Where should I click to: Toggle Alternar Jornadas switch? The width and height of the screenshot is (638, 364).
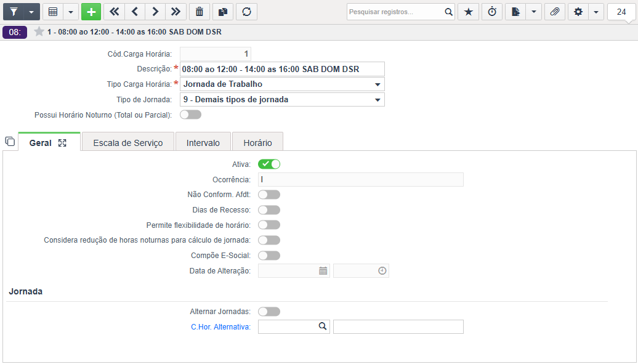coord(269,312)
